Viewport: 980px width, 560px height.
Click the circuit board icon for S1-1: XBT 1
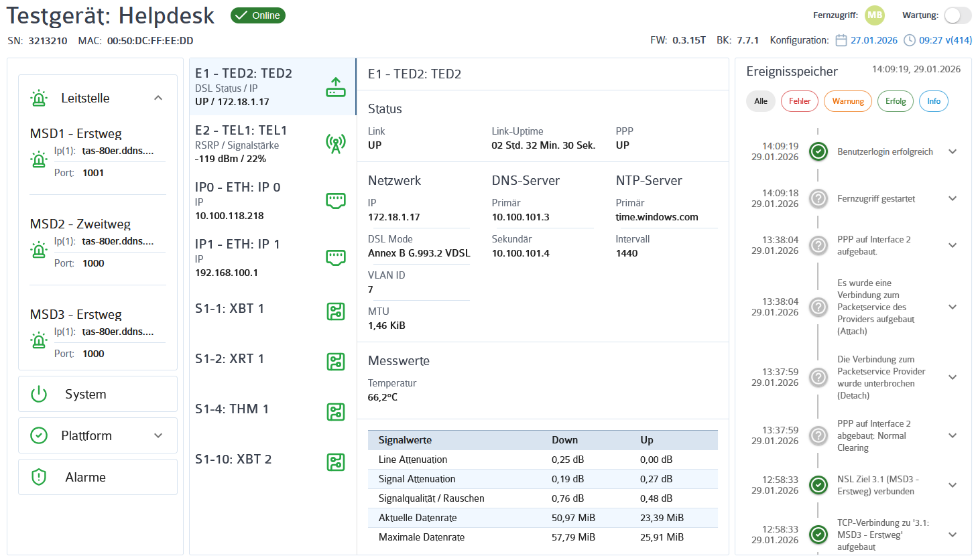click(x=336, y=311)
